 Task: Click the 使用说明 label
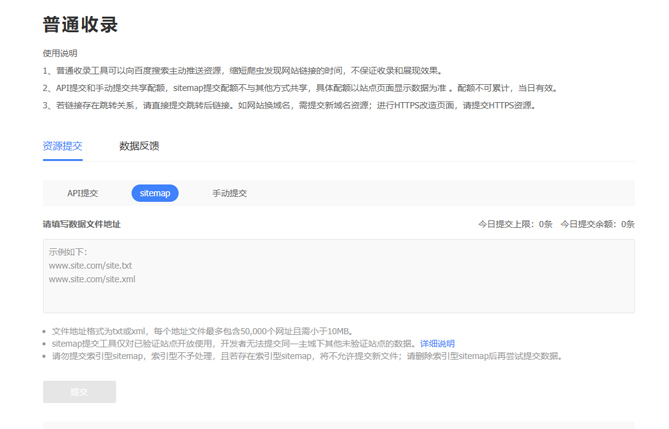[x=60, y=53]
